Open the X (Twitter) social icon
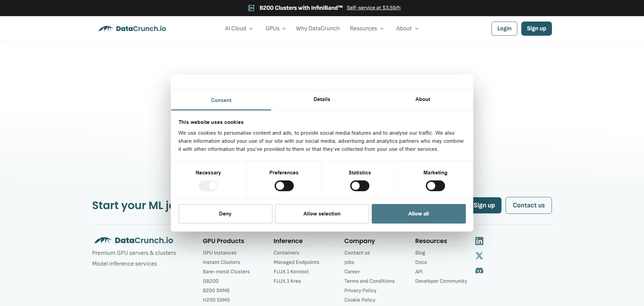644x306 pixels. 479,256
